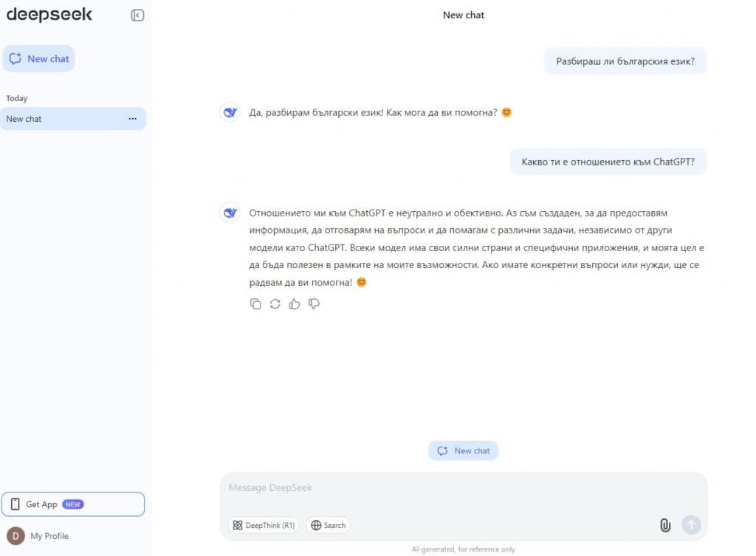
Task: Attach a file with the paperclip icon
Action: (x=665, y=525)
